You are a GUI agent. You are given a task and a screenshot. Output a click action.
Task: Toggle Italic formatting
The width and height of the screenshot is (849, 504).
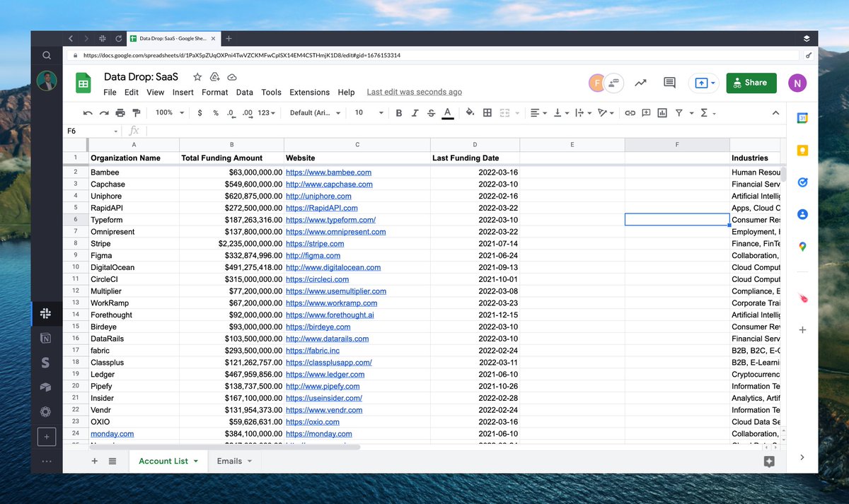click(415, 113)
